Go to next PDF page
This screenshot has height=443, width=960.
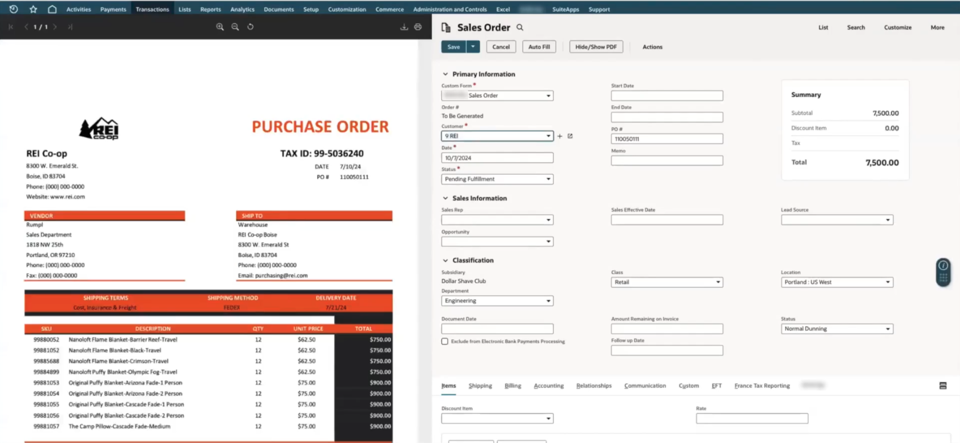(x=55, y=27)
